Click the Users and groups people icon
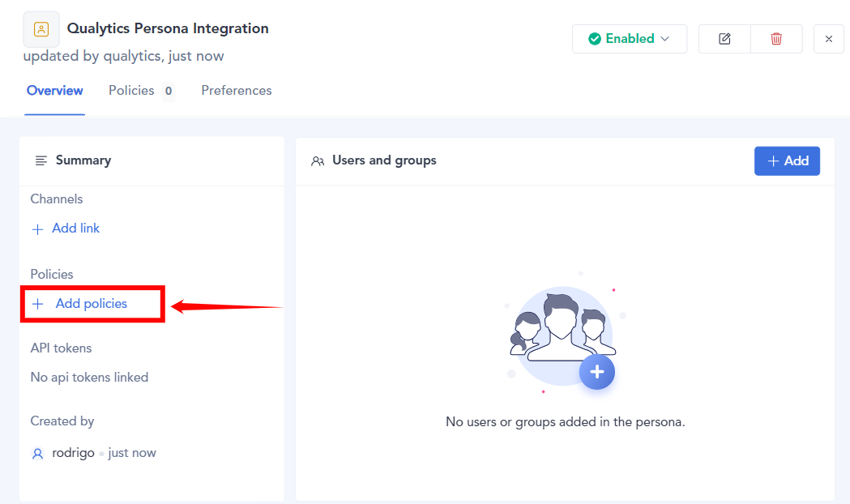The height and width of the screenshot is (504, 850). click(318, 161)
